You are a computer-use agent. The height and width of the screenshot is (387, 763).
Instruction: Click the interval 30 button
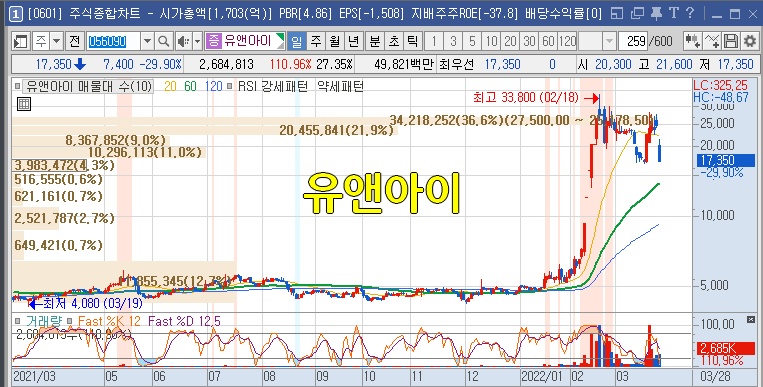529,41
